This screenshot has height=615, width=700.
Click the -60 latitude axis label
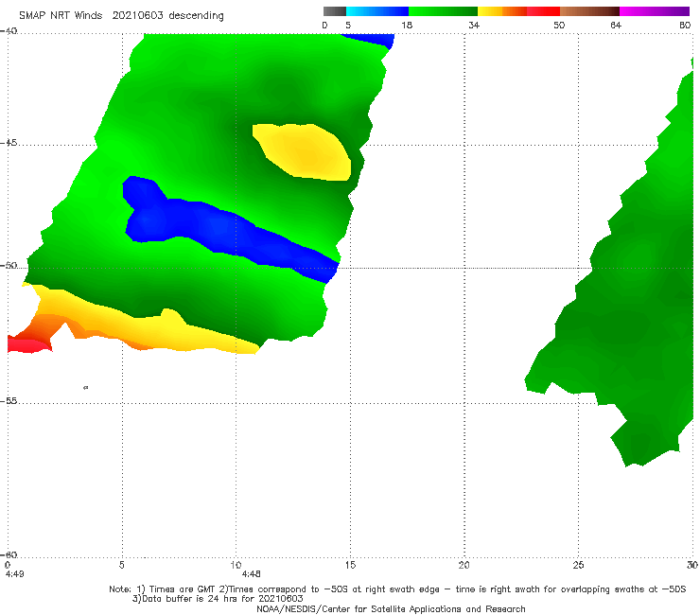click(x=9, y=555)
